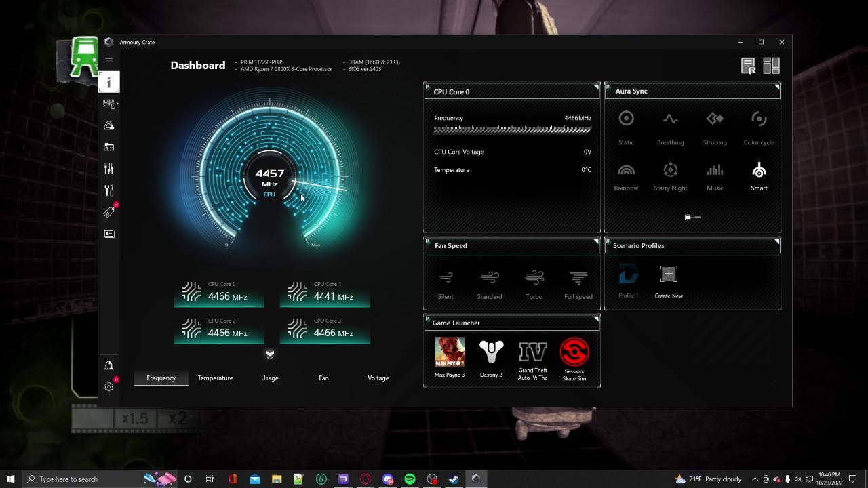Screen dimensions: 868x488
Task: Click the Aura Sync page indicator dots
Action: [692, 218]
